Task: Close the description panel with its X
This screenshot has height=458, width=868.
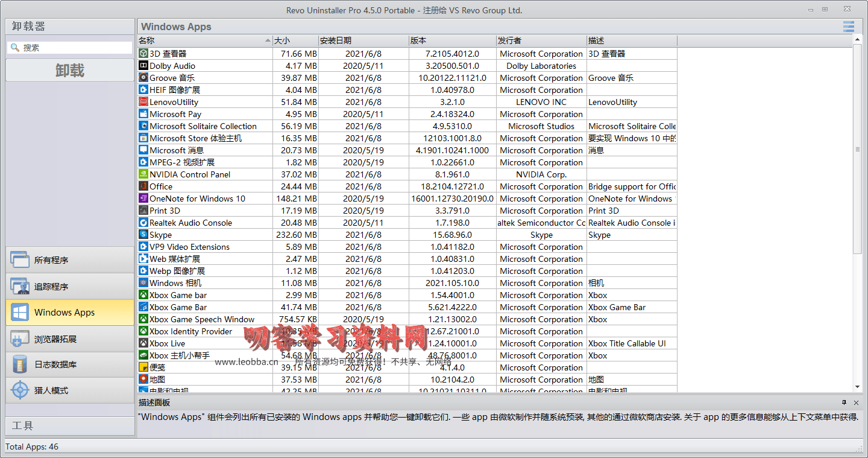Action: click(x=857, y=402)
